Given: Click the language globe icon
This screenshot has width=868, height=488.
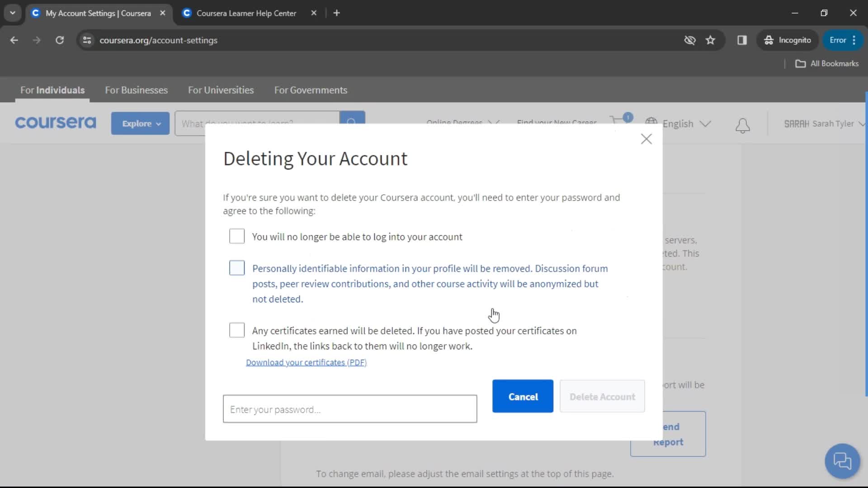Looking at the screenshot, I should (651, 123).
